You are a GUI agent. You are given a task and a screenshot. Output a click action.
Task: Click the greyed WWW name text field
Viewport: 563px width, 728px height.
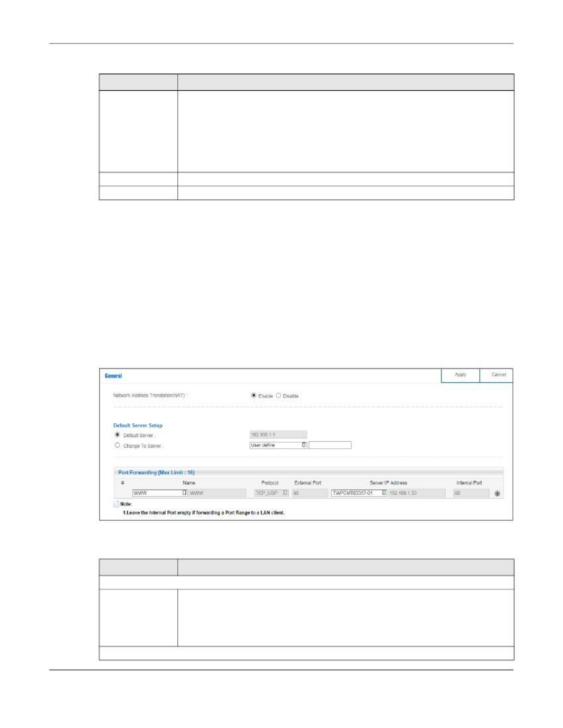(217, 493)
